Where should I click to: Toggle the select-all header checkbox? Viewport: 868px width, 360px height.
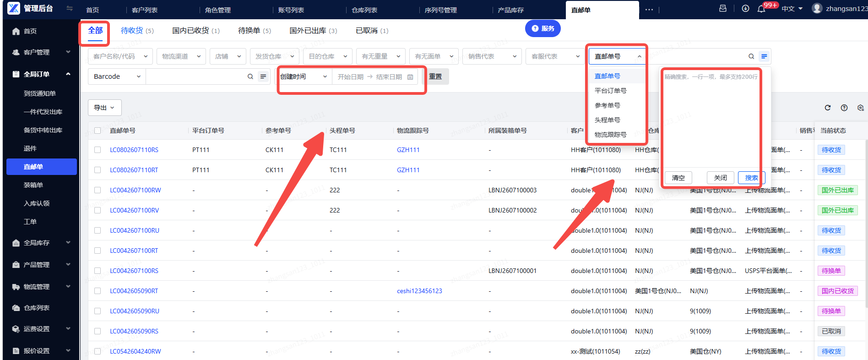pos(98,131)
